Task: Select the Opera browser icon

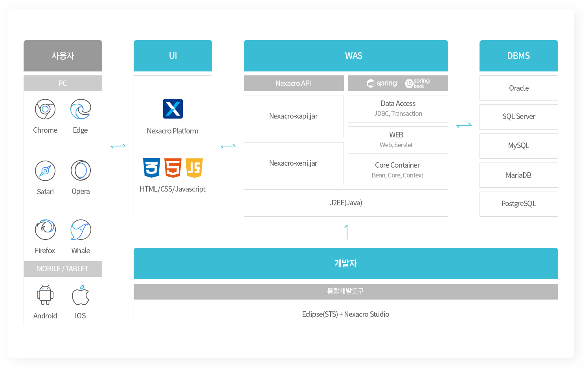Action: tap(81, 170)
